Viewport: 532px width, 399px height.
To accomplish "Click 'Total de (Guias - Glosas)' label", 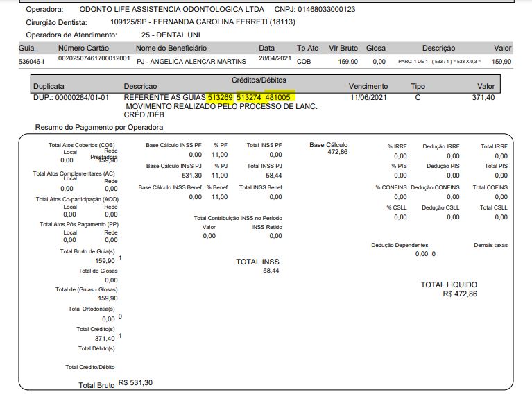I will click(x=87, y=289).
